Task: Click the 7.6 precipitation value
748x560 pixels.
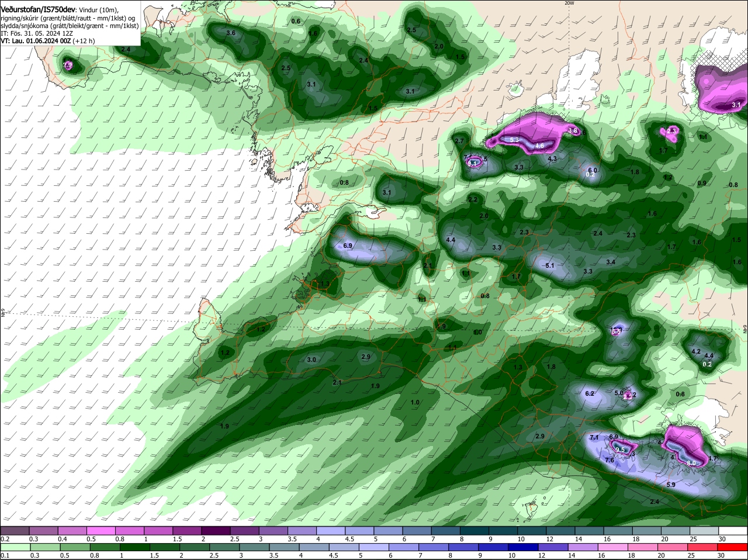Action: (610, 460)
